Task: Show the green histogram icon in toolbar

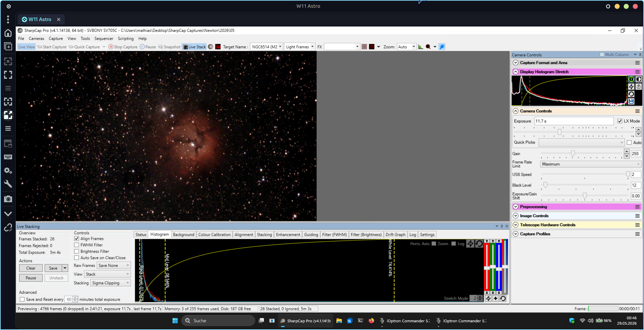Action: tap(421, 47)
